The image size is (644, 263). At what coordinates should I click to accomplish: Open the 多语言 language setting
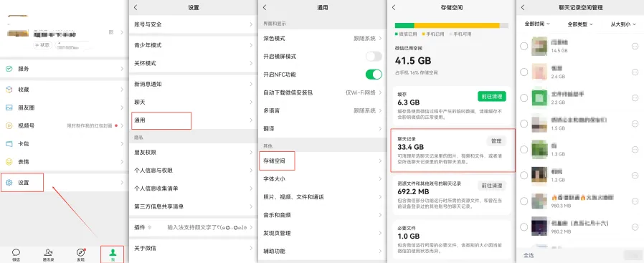click(323, 111)
